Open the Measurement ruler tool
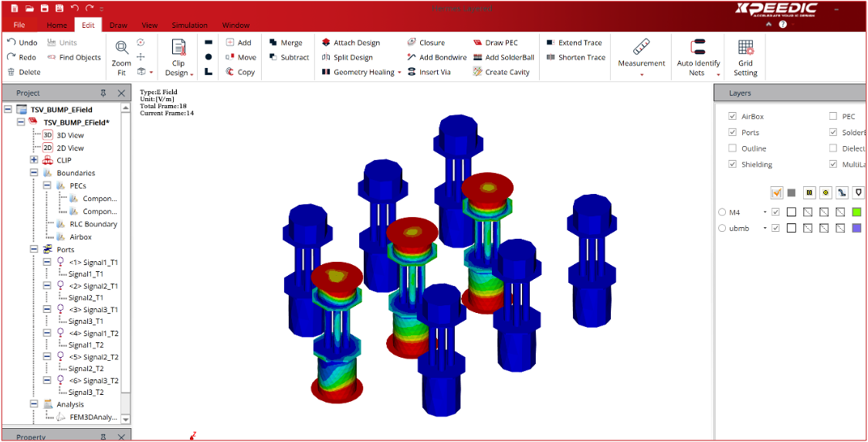868x442 pixels. [641, 46]
